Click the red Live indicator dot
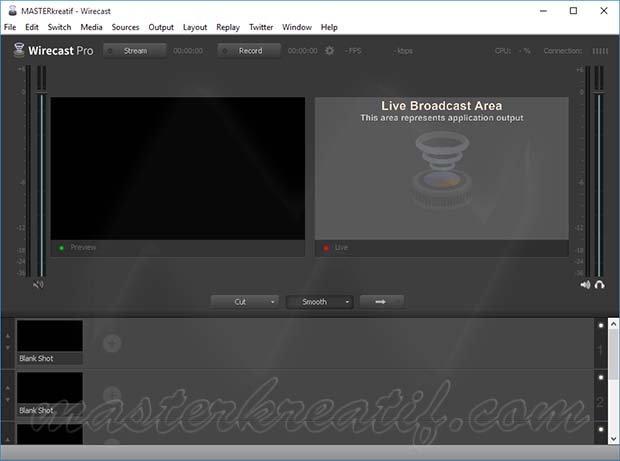 (326, 248)
